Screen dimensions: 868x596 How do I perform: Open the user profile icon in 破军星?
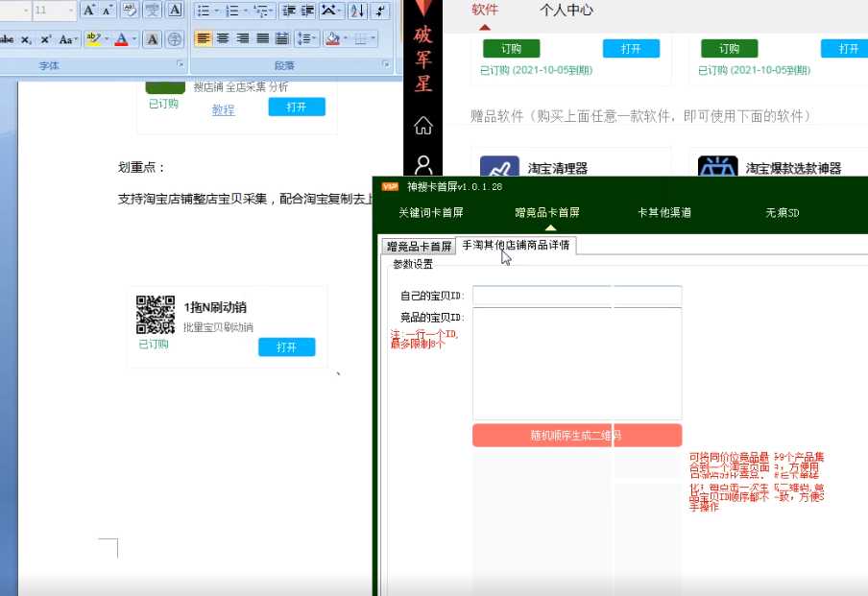(423, 165)
